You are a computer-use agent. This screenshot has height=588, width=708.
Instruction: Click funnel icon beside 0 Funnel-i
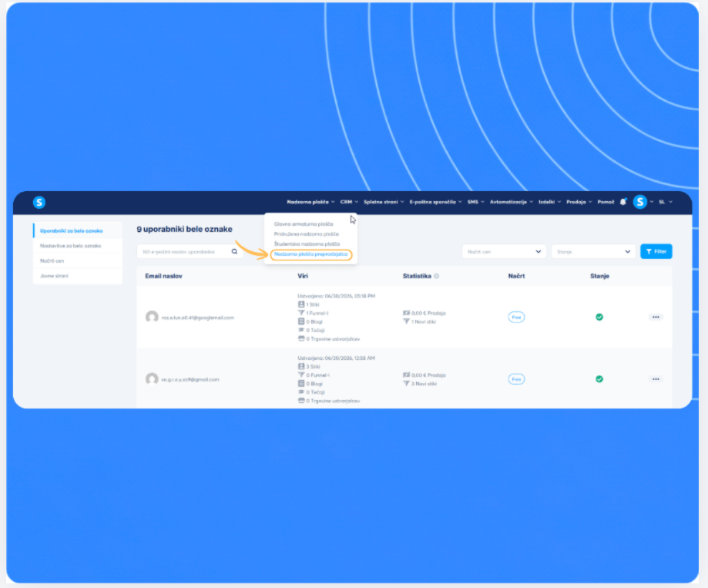click(301, 375)
